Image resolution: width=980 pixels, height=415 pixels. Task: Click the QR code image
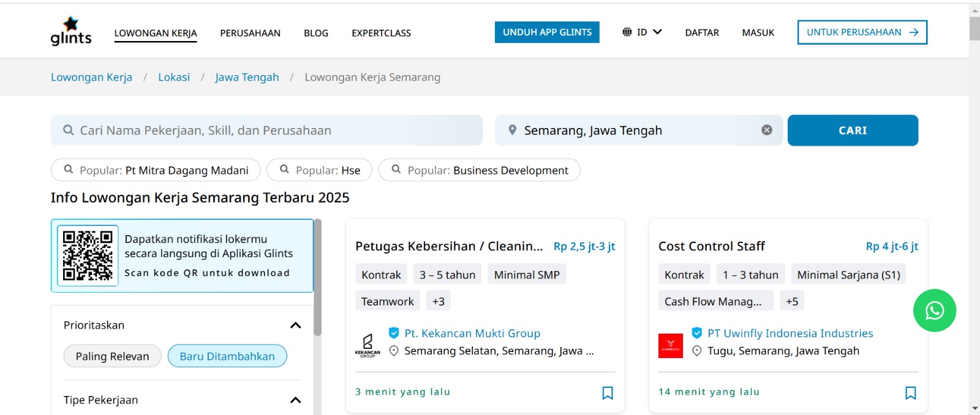pos(88,256)
